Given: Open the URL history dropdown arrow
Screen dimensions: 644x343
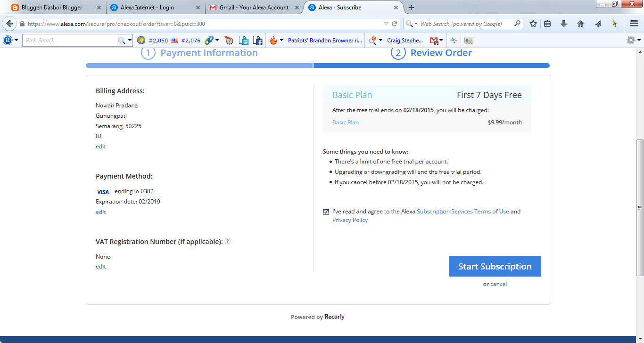Looking at the screenshot, I should pyautogui.click(x=387, y=24).
